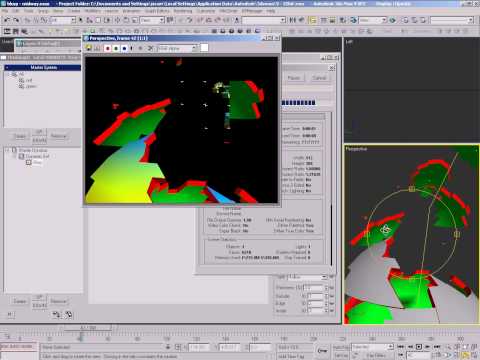Click the Maximize Viewport toggle icon
Image resolution: width=480 pixels, height=360 pixels.
tap(474, 355)
